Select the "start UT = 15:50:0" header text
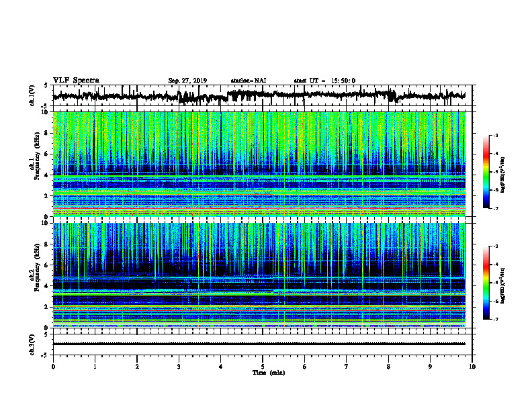532x411 pixels. click(324, 81)
